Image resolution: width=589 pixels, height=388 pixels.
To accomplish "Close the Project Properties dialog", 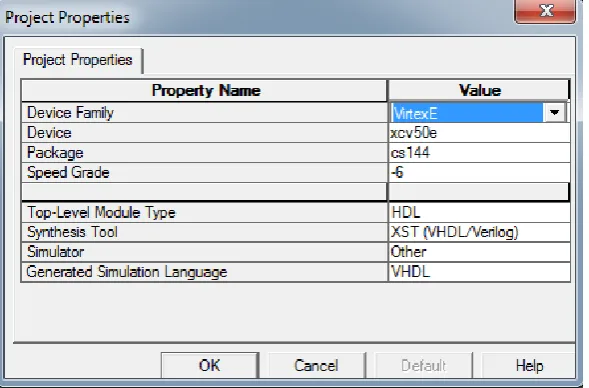I will [x=545, y=11].
